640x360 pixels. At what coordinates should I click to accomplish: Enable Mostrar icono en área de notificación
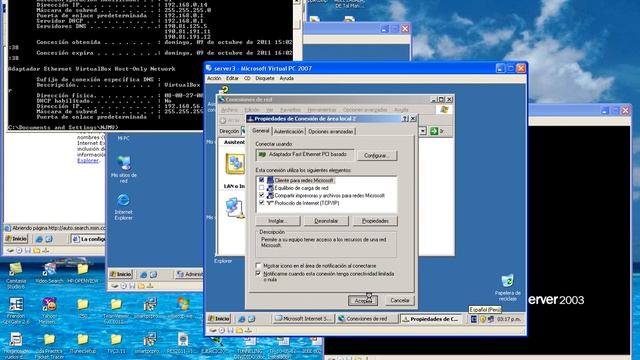coord(258,266)
